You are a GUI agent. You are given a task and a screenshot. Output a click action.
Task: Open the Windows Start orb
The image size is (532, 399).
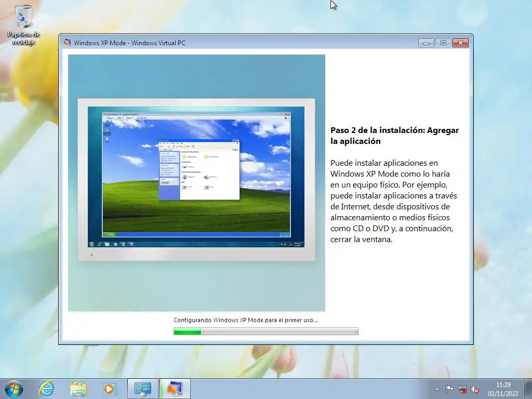point(14,389)
